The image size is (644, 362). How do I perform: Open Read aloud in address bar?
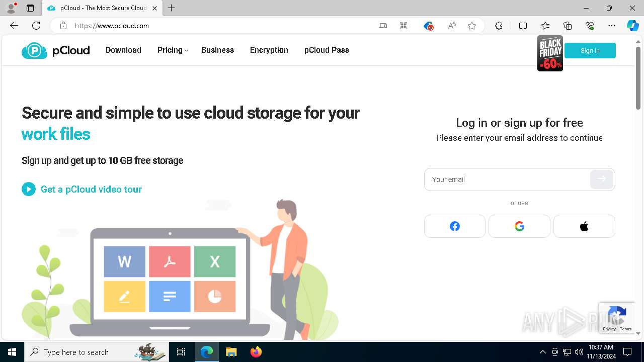(452, 26)
